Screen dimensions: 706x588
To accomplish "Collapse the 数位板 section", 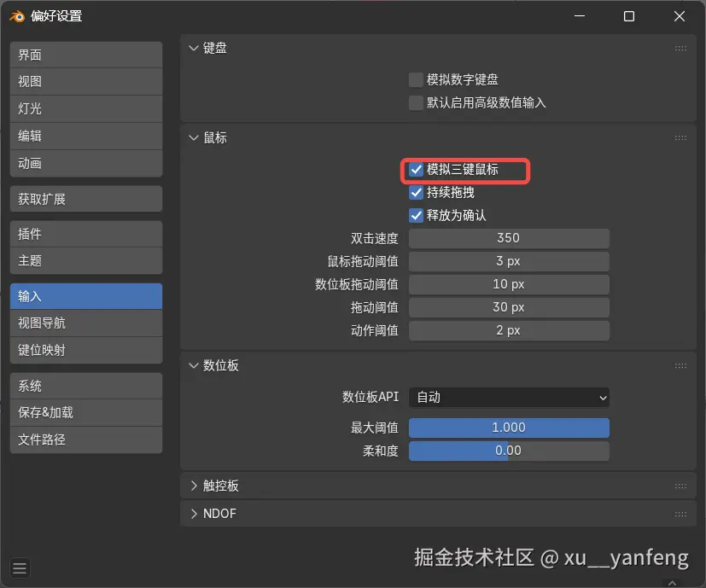I will 194,365.
